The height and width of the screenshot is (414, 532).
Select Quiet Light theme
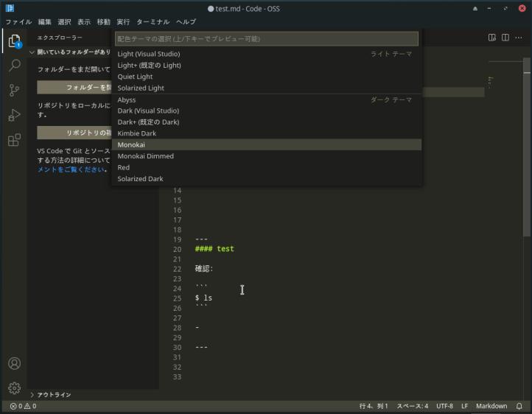tap(266, 77)
